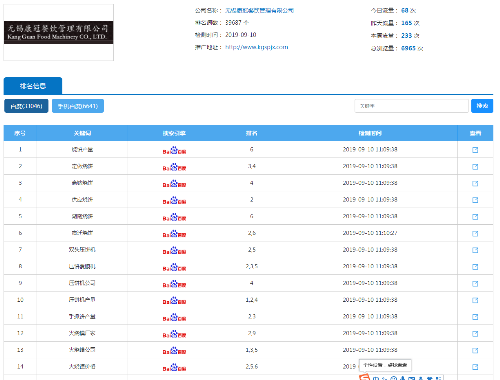This screenshot has height=380, width=500.
Task: Click the input method toolbar logo at bottom
Action: pyautogui.click(x=364, y=377)
